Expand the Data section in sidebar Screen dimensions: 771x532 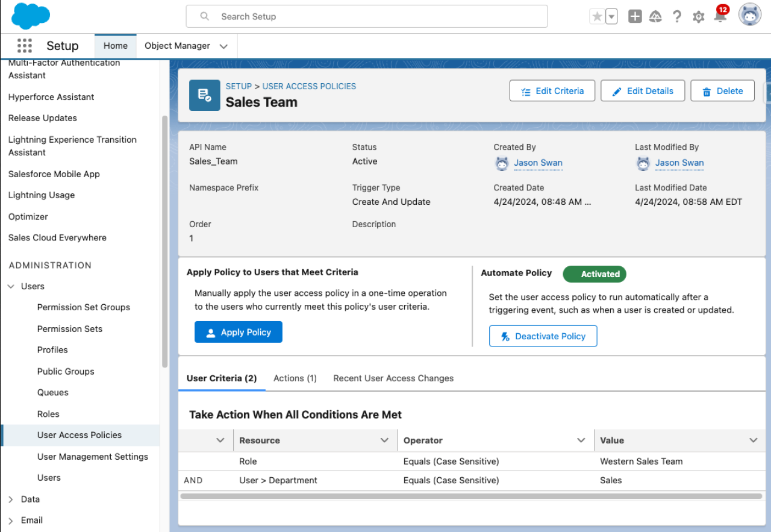tap(11, 499)
